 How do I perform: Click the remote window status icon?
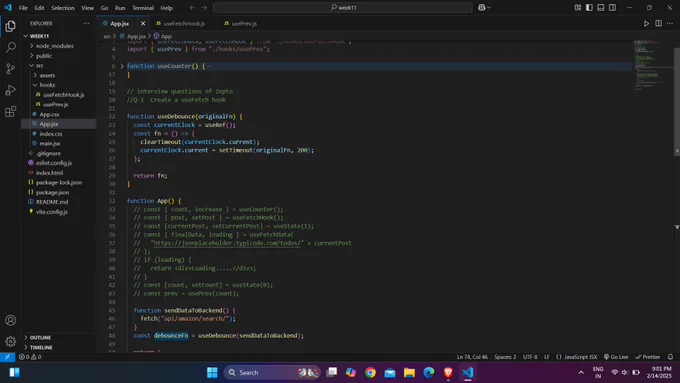pos(7,357)
